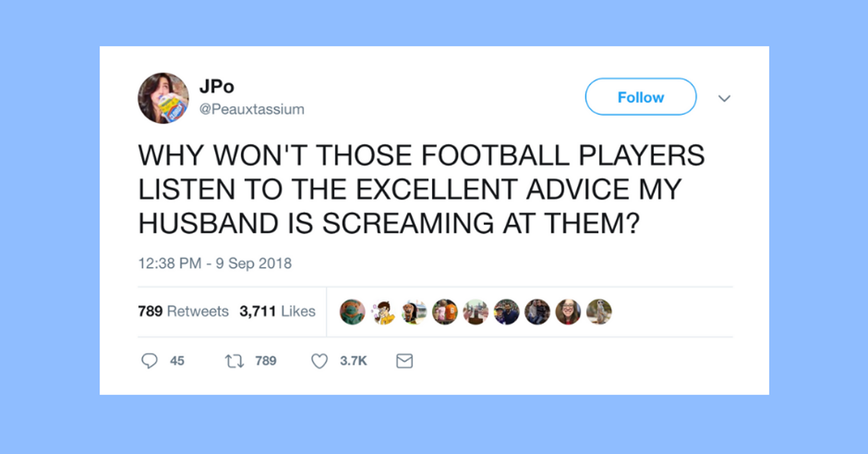868x454 pixels.
Task: Click the 12:38 PM - 9 Sep 2018 timestamp
Action: click(215, 263)
